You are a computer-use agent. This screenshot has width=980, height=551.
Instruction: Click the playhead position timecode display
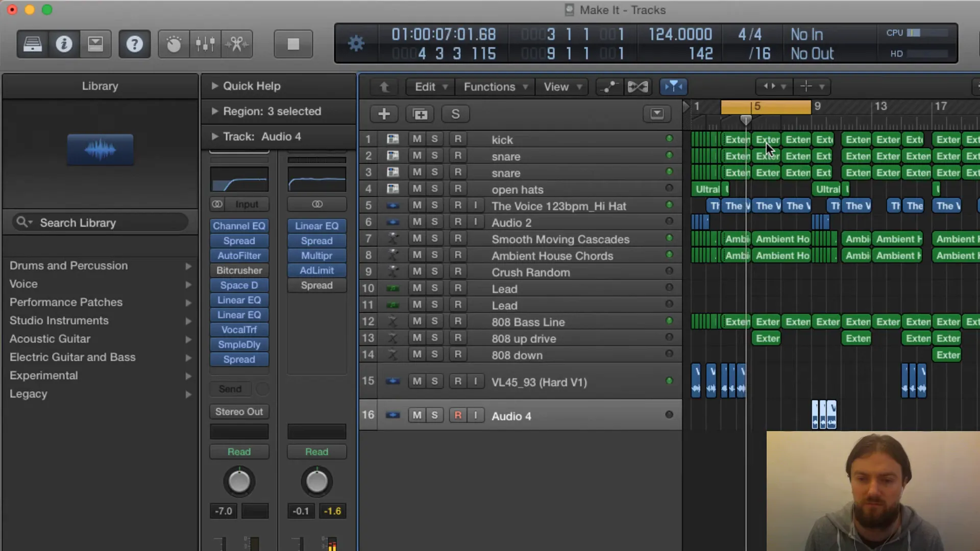[x=444, y=34]
